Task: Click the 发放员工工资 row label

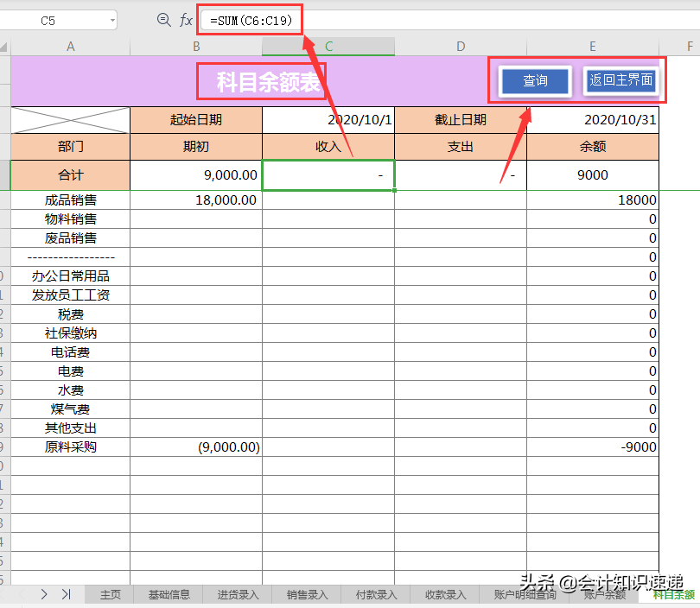Action: pyautogui.click(x=70, y=295)
